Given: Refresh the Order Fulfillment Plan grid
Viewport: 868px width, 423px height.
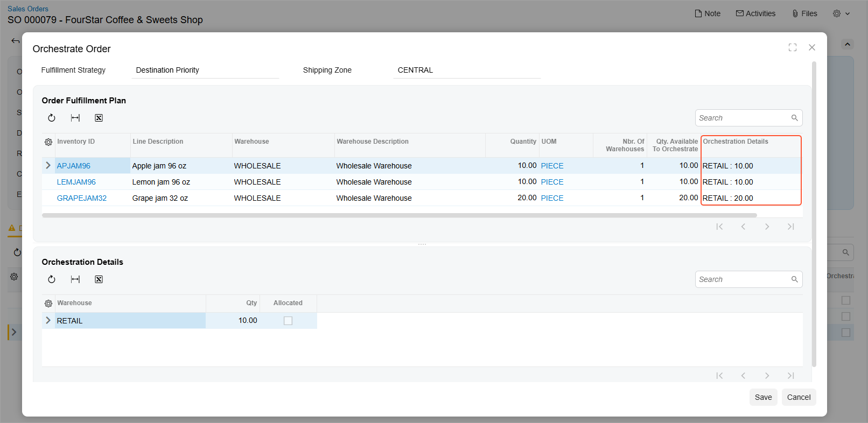Looking at the screenshot, I should coord(52,118).
